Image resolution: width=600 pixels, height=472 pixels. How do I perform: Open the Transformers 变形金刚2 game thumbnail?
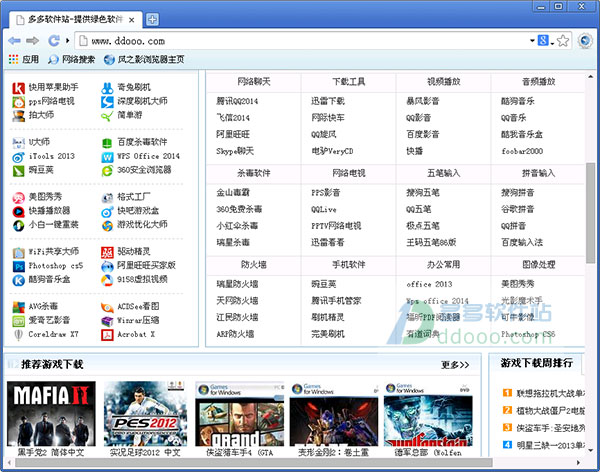tap(334, 413)
